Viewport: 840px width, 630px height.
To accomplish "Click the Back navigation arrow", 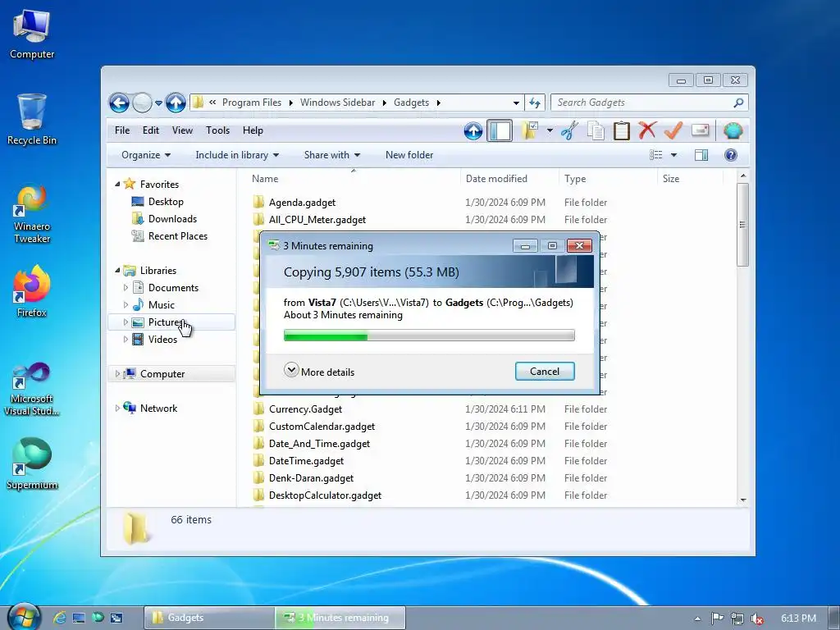I will pyautogui.click(x=119, y=103).
